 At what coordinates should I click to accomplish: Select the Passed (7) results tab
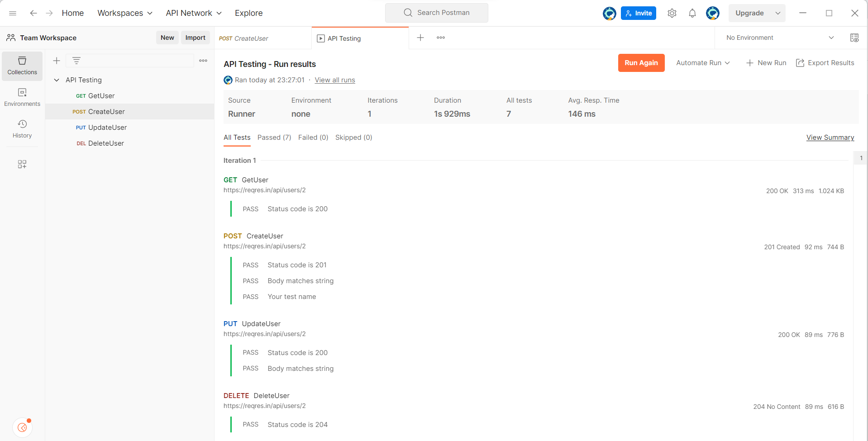[274, 138]
